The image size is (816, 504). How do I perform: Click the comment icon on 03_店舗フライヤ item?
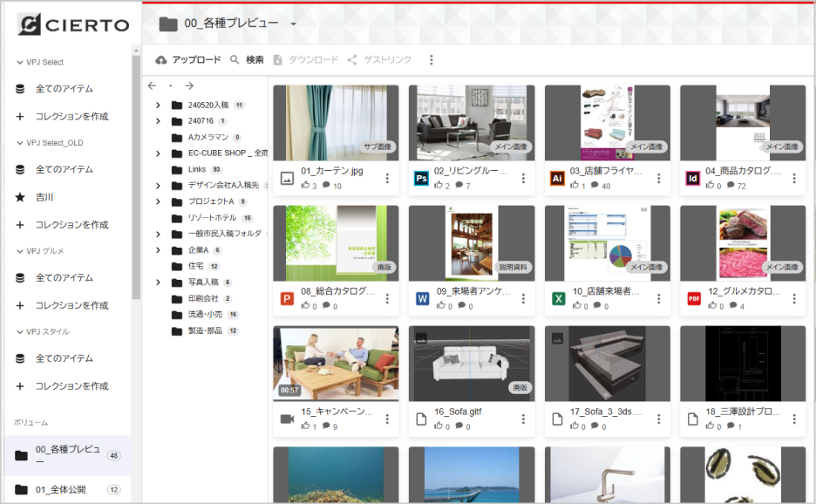(594, 186)
